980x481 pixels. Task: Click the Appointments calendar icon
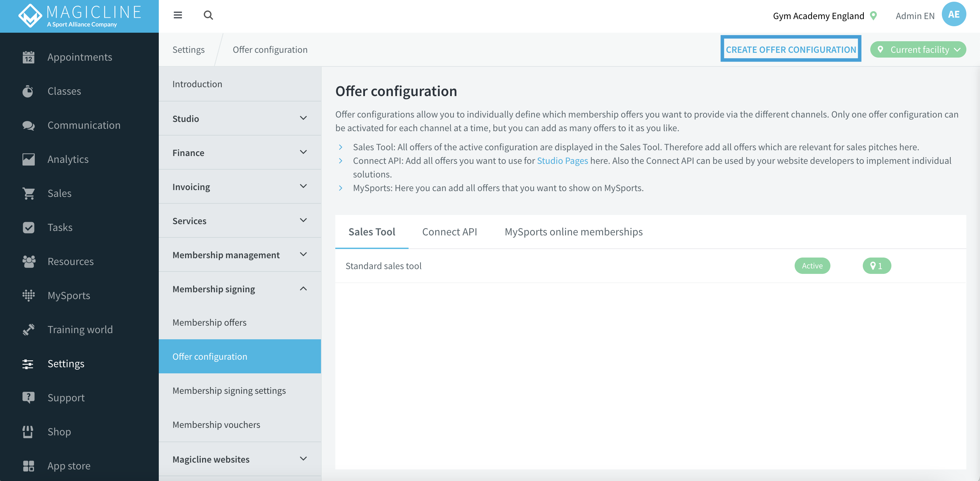point(29,57)
